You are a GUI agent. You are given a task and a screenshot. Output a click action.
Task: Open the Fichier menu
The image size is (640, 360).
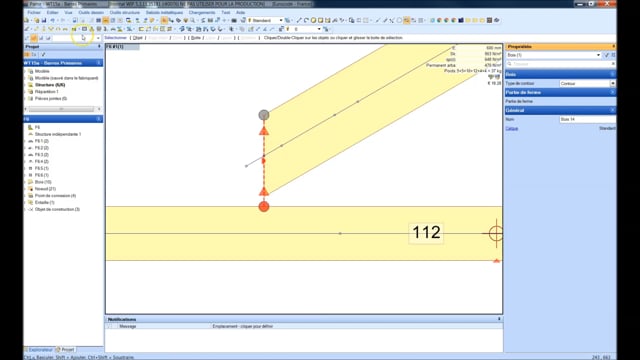point(33,12)
